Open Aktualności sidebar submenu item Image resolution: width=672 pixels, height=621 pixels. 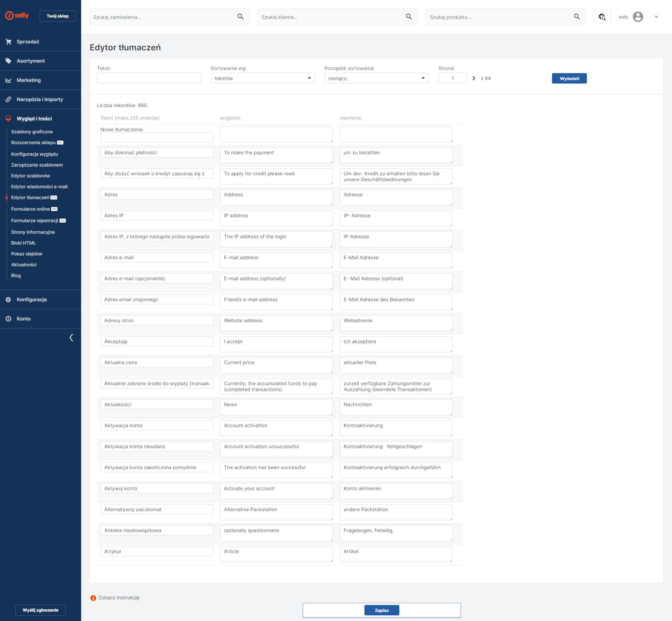pos(24,264)
